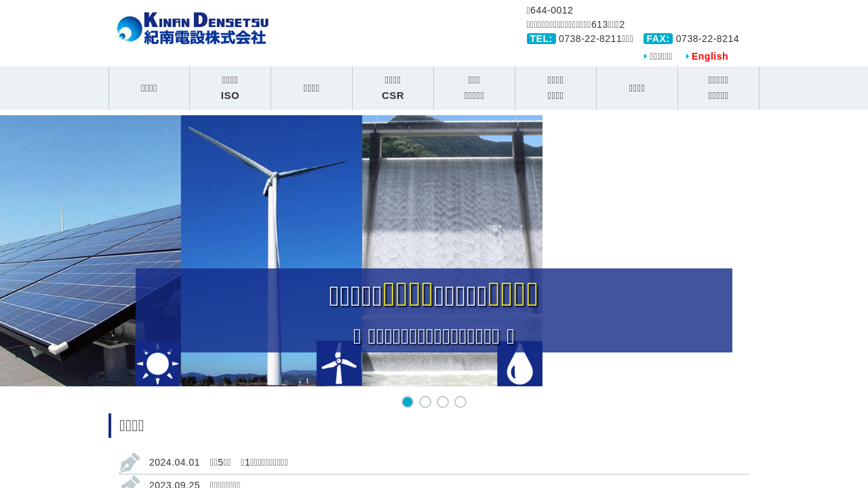Viewport: 868px width, 488px height.
Task: Click the sun solar power icon
Action: pos(157,363)
